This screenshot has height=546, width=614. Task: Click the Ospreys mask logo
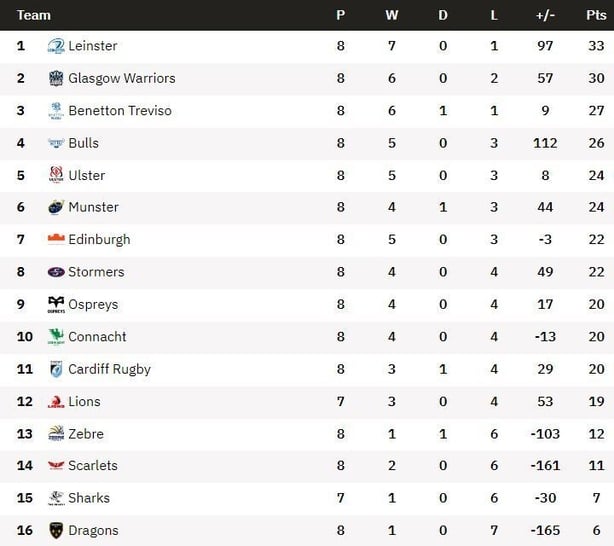tap(56, 304)
